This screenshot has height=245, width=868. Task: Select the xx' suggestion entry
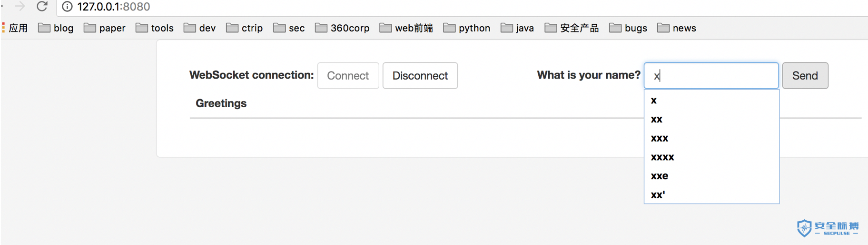pyautogui.click(x=711, y=194)
